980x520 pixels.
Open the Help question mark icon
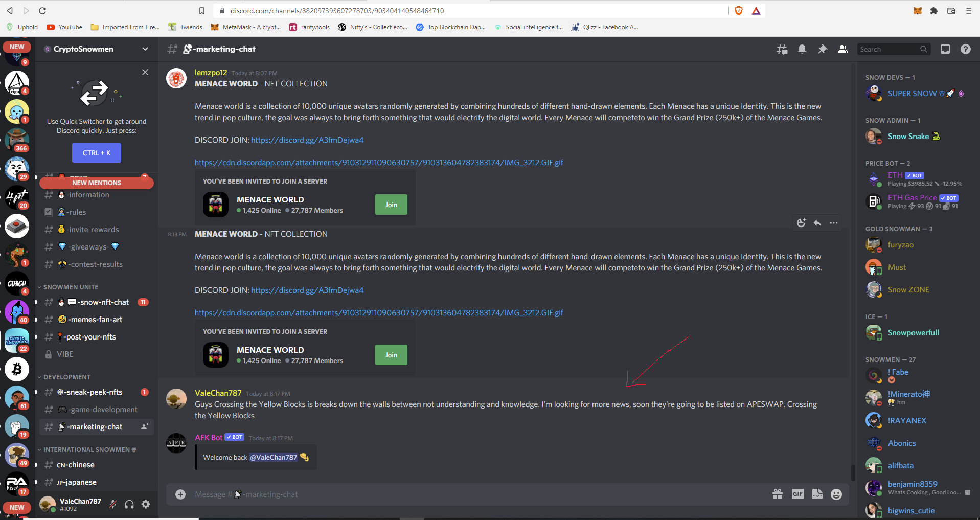click(966, 49)
